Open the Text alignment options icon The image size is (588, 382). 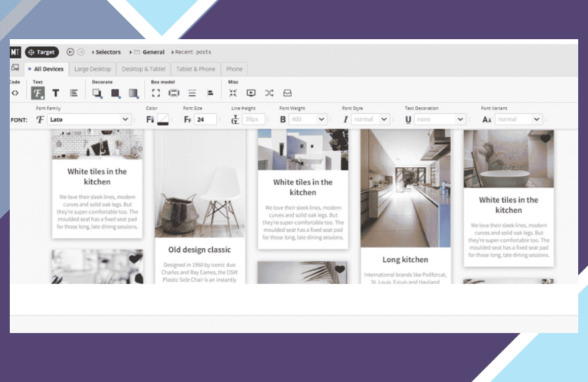click(x=73, y=93)
